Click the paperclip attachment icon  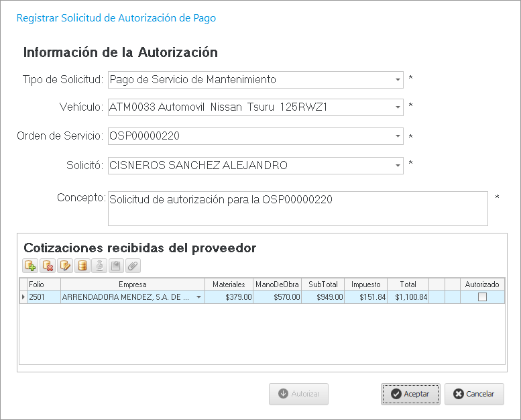pyautogui.click(x=133, y=265)
